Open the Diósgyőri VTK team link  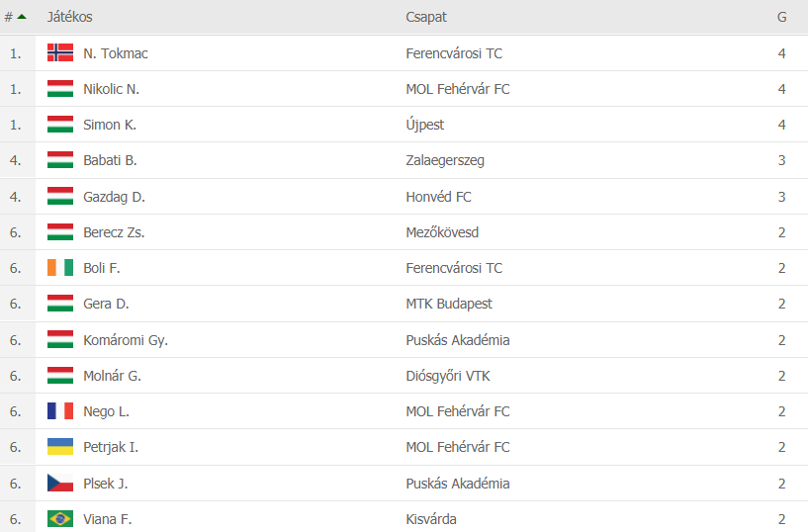point(448,376)
